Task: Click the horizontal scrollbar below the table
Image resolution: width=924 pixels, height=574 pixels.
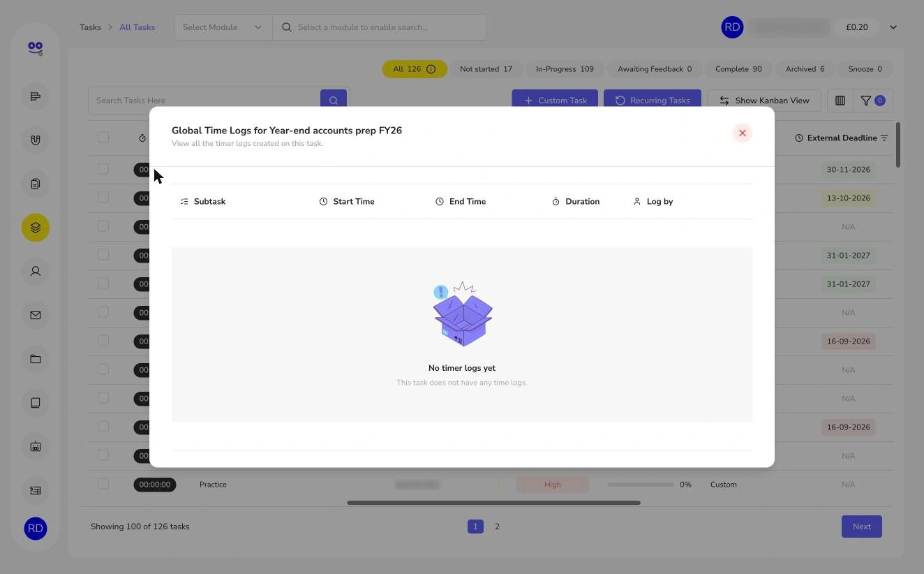Action: [493, 503]
